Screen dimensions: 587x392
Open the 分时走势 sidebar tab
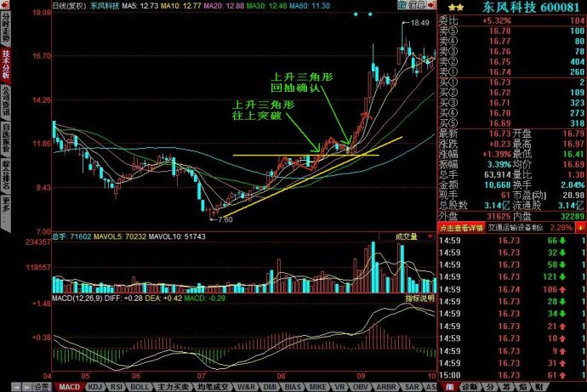coord(6,28)
